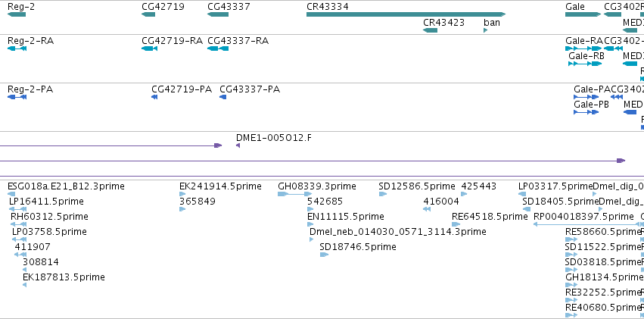Click EST 308814 glyph
This screenshot has height=319, width=644.
coord(25,270)
